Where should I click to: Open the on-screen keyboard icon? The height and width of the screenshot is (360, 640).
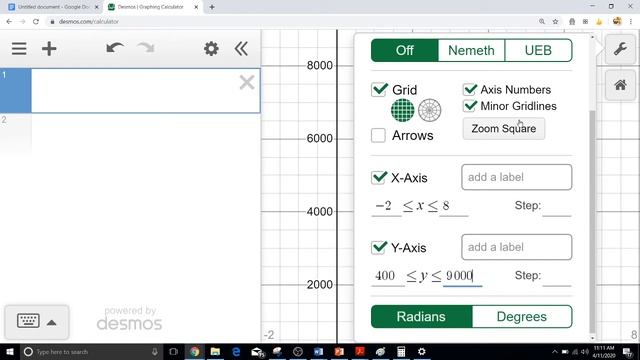pyautogui.click(x=28, y=321)
